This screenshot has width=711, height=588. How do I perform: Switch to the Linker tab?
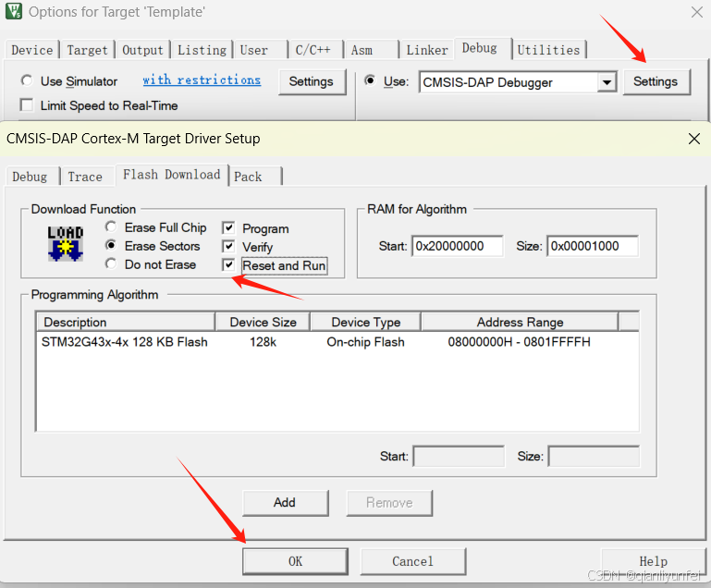pyautogui.click(x=426, y=50)
